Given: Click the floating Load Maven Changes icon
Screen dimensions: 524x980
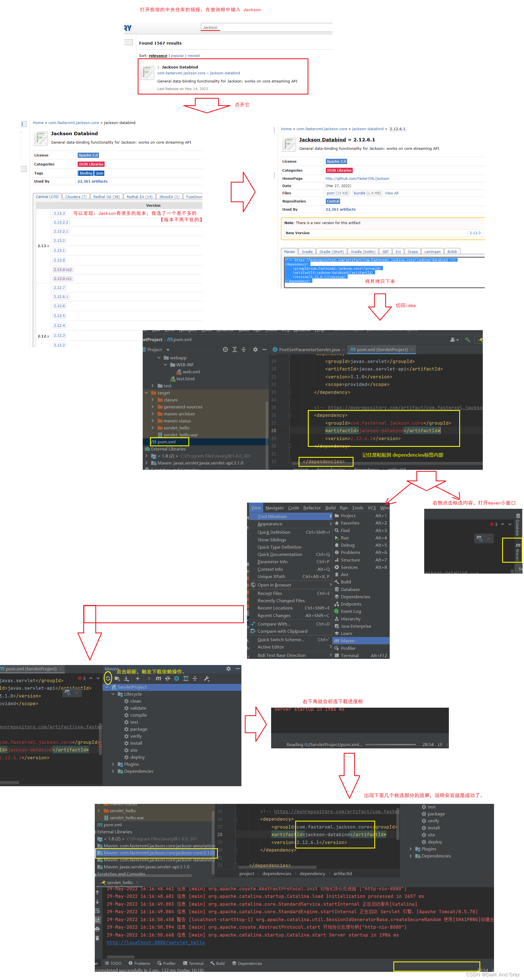Looking at the screenshot, I should [479, 538].
